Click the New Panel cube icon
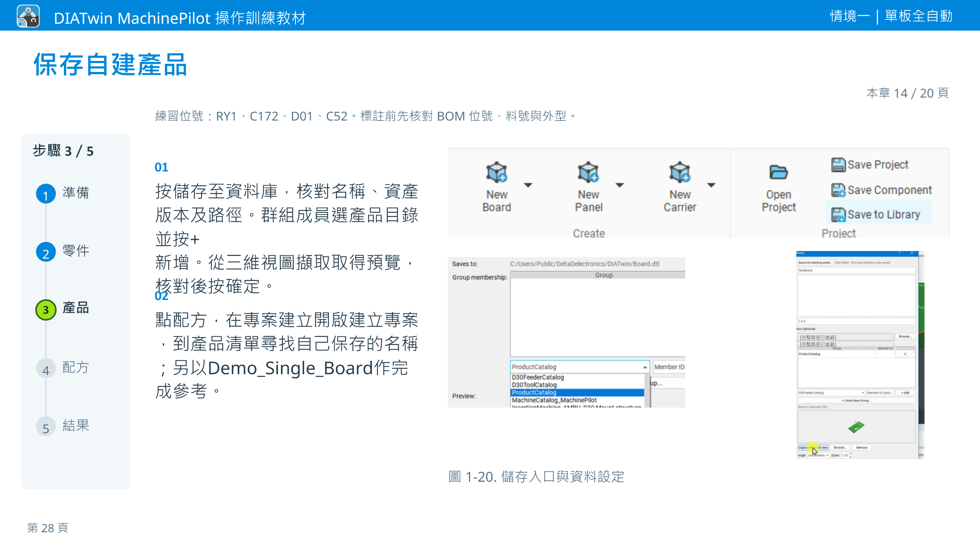Screen dimensions: 980x551 coord(588,172)
